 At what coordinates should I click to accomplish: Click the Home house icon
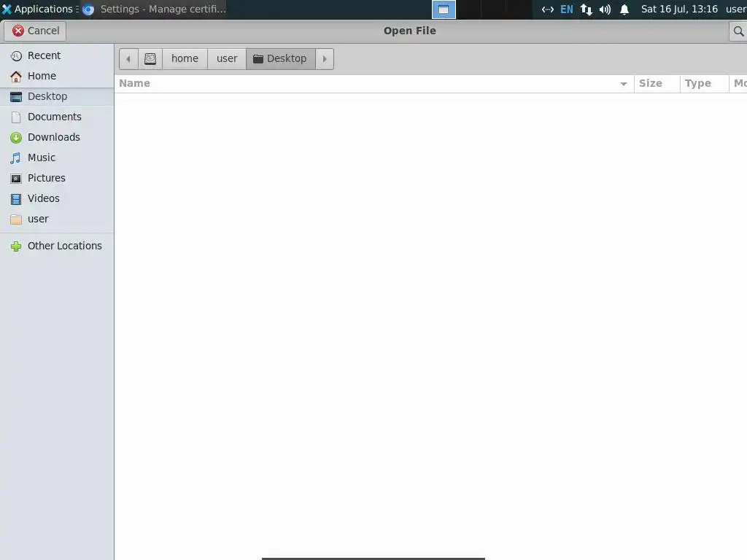[16, 77]
